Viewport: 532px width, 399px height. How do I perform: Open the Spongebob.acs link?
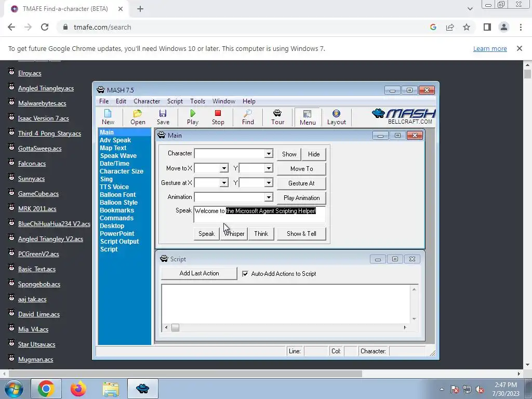coord(39,284)
